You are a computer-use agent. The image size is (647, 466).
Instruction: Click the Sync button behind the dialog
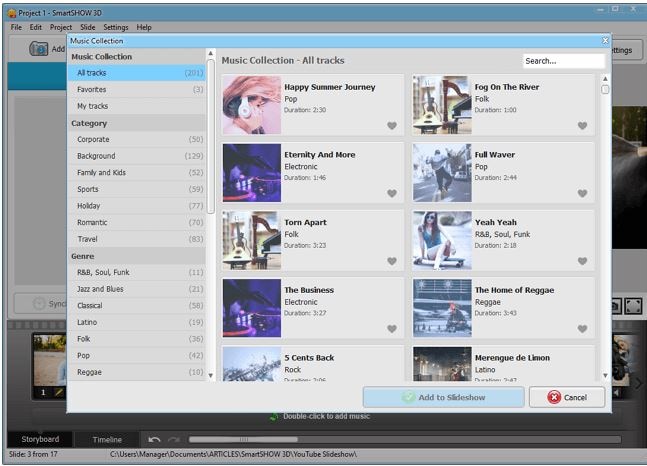click(40, 304)
